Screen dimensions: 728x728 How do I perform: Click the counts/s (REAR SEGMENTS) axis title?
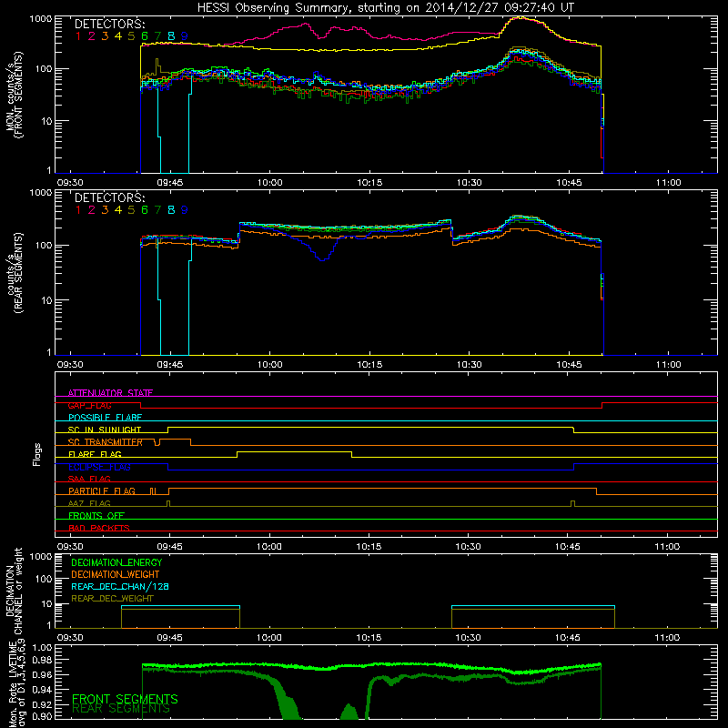click(14, 272)
